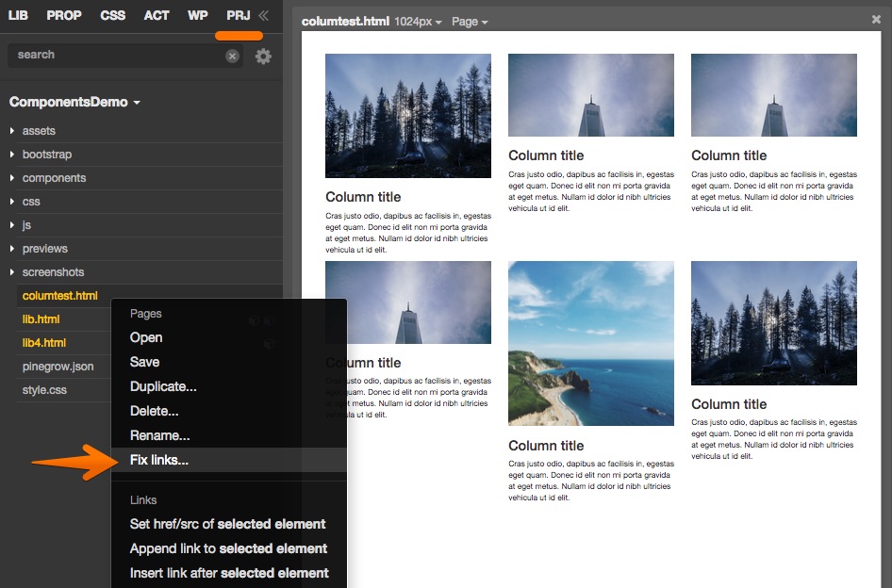Click Column title under first forest image
The height and width of the screenshot is (588, 892).
[363, 197]
